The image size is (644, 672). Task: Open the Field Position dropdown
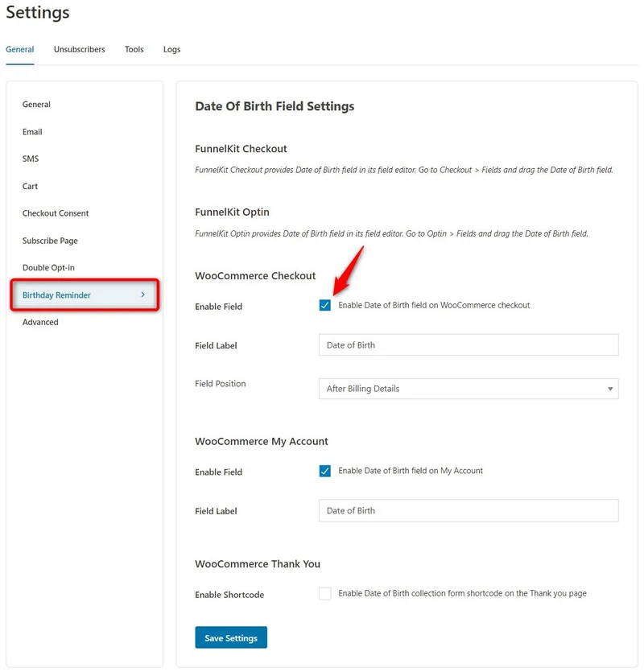[x=469, y=389]
